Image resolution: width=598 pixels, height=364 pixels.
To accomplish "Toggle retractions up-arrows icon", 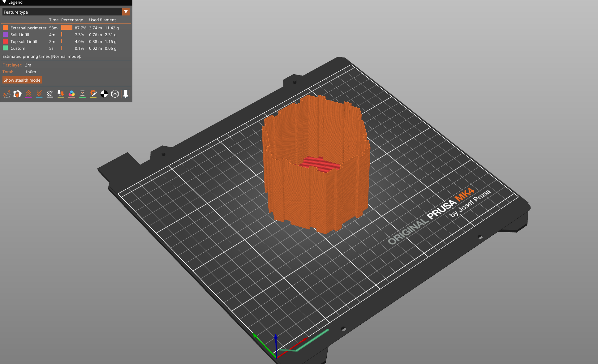I will (x=28, y=94).
